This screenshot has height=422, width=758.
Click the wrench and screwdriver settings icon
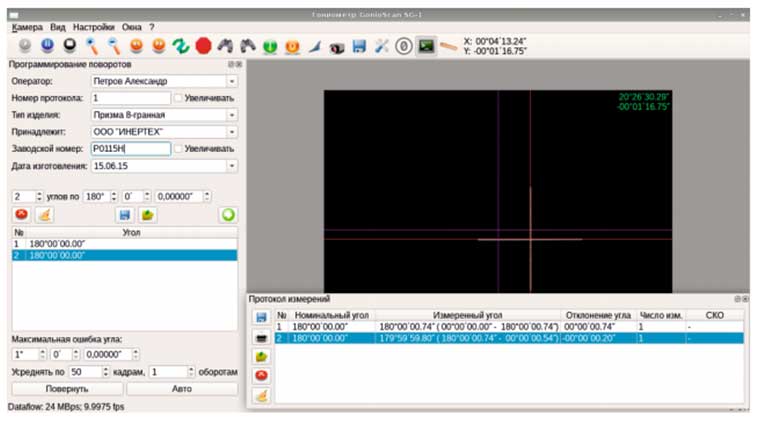381,46
